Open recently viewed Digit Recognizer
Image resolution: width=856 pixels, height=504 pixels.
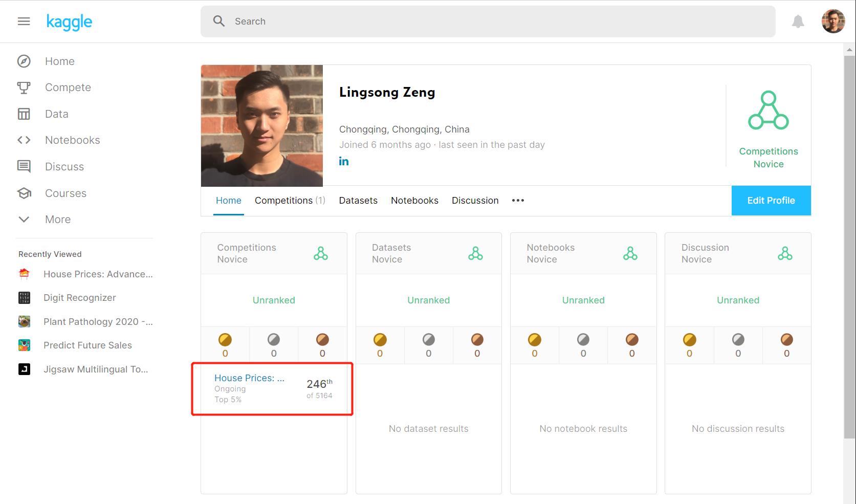(80, 298)
